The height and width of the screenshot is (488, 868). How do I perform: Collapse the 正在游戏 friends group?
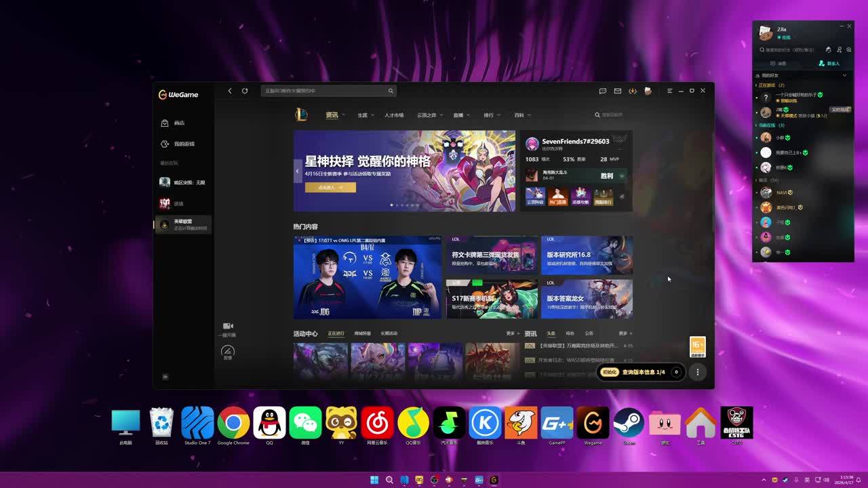click(769, 85)
